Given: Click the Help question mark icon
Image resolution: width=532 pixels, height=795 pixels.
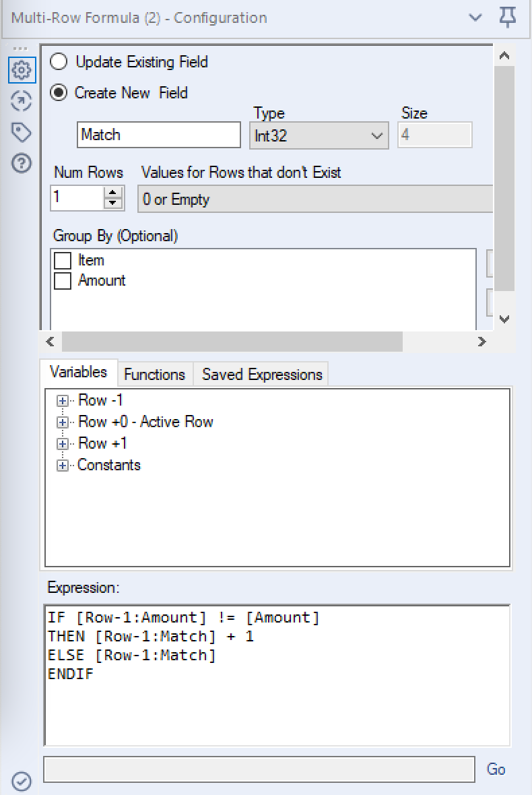Looking at the screenshot, I should (x=21, y=162).
